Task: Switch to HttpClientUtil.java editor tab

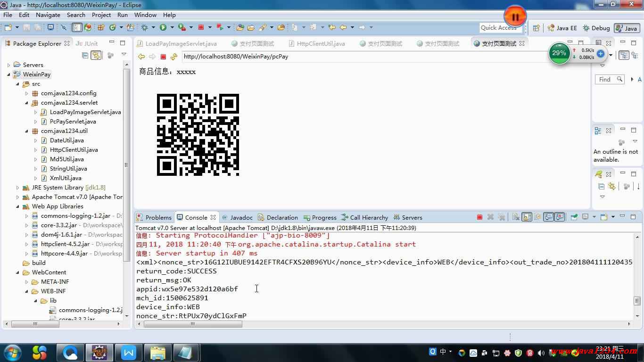Action: (316, 43)
